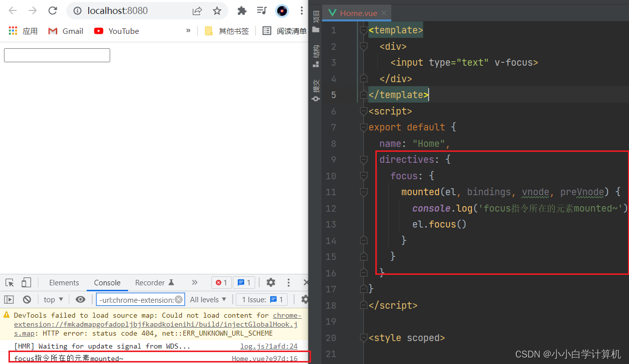The width and height of the screenshot is (629, 364).
Task: Collapse export default at line 7
Action: coord(363,127)
